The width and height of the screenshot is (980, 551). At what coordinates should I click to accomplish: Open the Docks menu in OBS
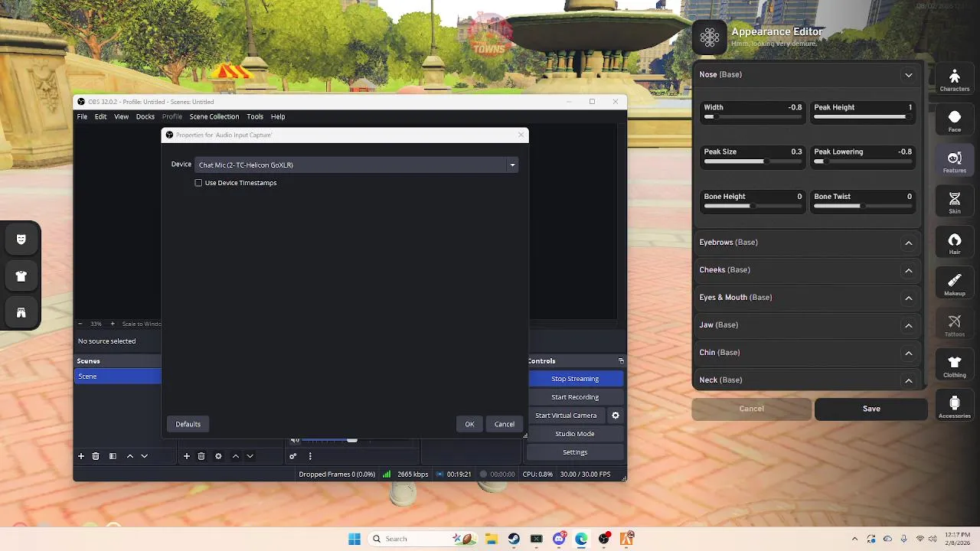[145, 117]
